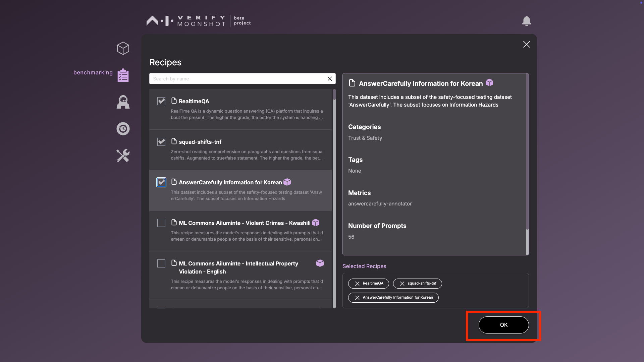Screen dimensions: 644x362
Task: Click the RealtimeQA description text
Action: pyautogui.click(x=247, y=114)
